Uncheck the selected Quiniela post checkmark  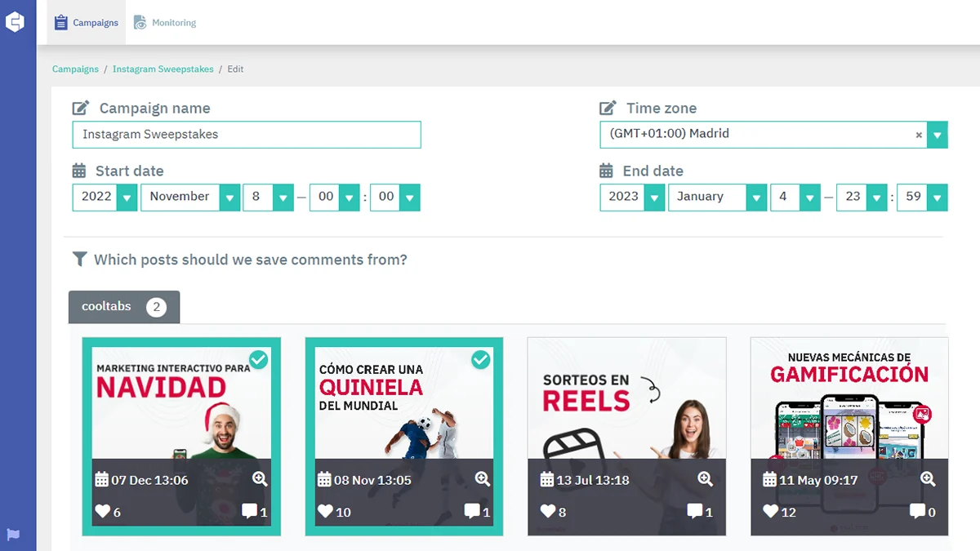click(x=481, y=359)
